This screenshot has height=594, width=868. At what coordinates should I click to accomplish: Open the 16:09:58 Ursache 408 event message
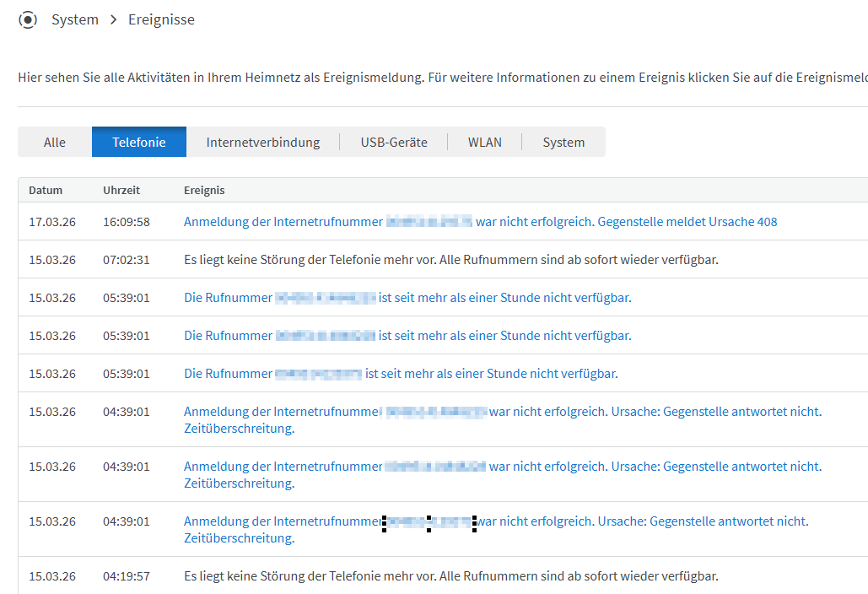tap(481, 222)
